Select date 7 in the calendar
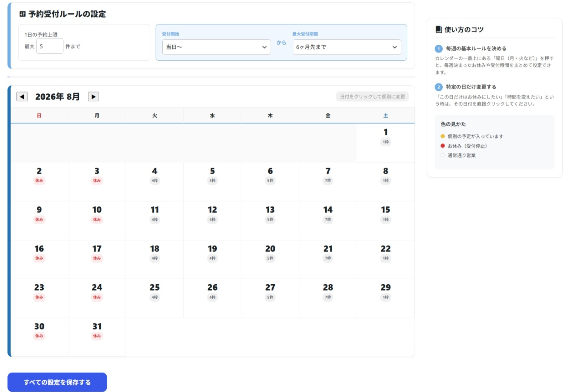Image resolution: width=572 pixels, height=392 pixels. tap(328, 182)
